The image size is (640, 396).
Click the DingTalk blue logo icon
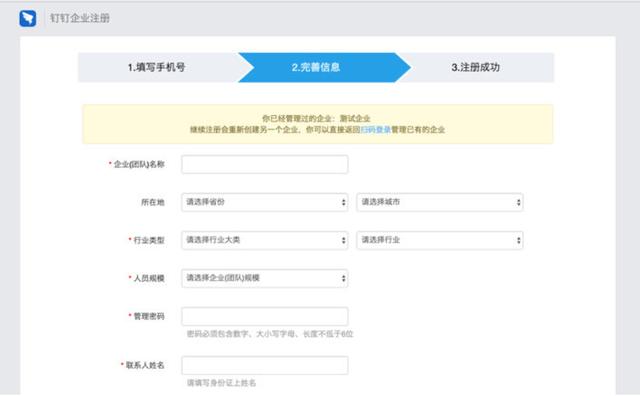28,18
